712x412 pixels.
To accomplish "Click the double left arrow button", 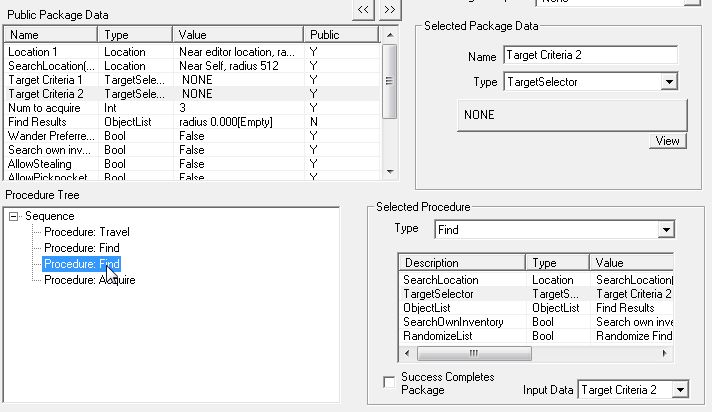I will pos(363,8).
